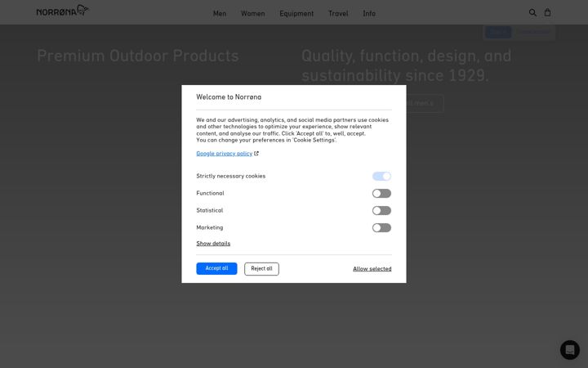
Task: Open the Equipment menu
Action: (x=296, y=14)
